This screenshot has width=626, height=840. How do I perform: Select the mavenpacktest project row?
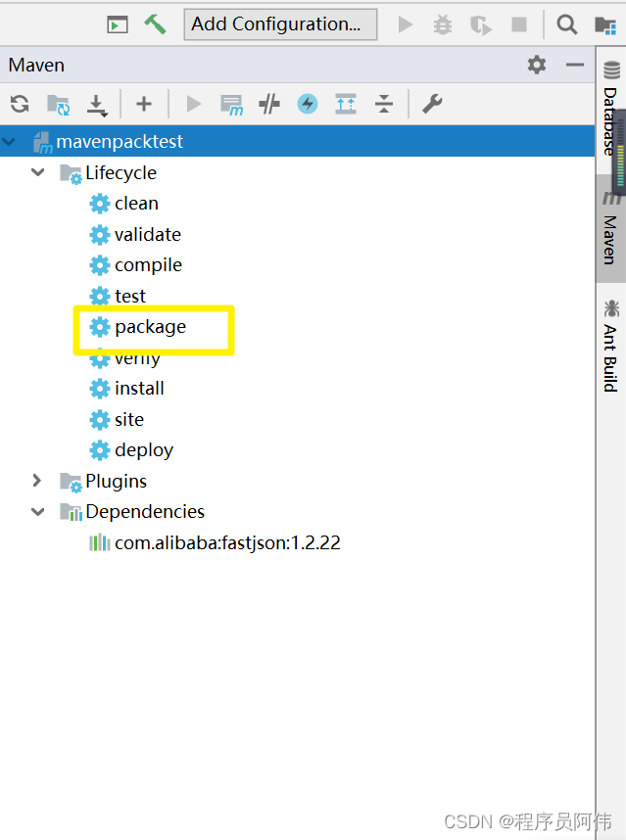(x=298, y=141)
